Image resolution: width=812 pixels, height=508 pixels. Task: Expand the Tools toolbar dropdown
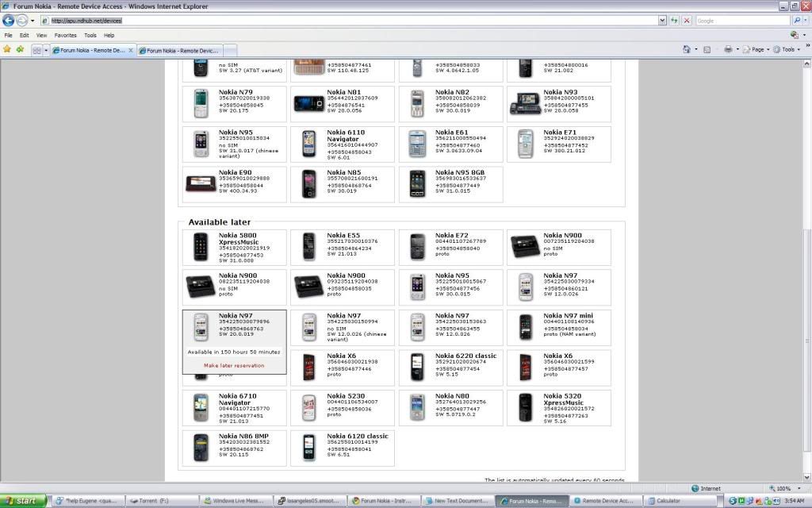click(x=788, y=49)
